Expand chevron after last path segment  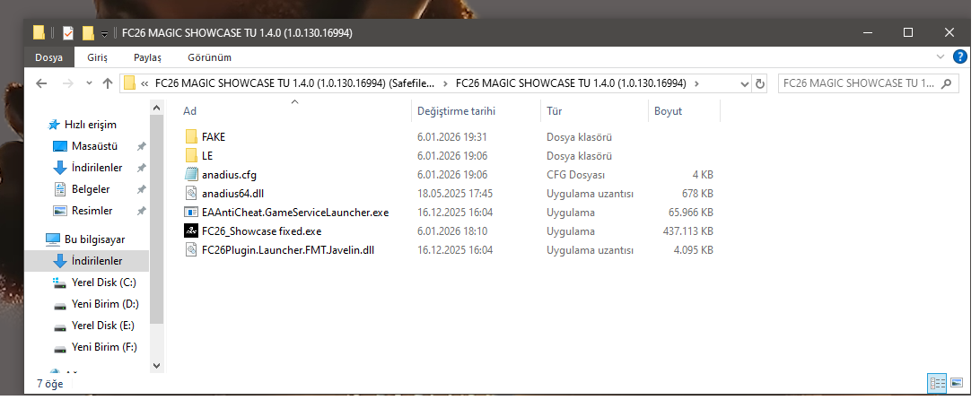[697, 83]
